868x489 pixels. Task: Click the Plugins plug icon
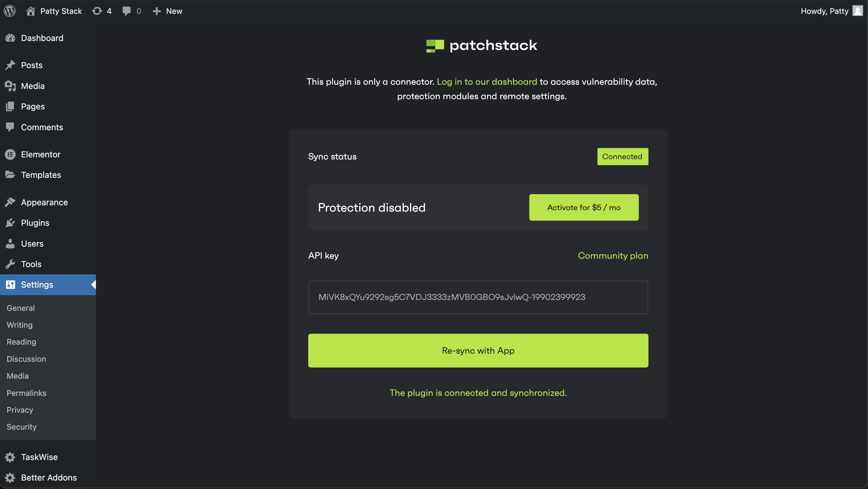[10, 223]
